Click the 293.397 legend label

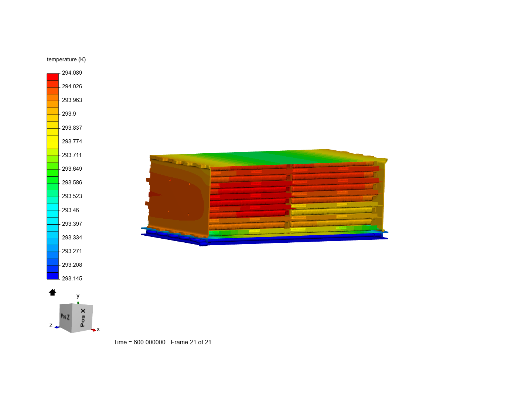click(72, 224)
